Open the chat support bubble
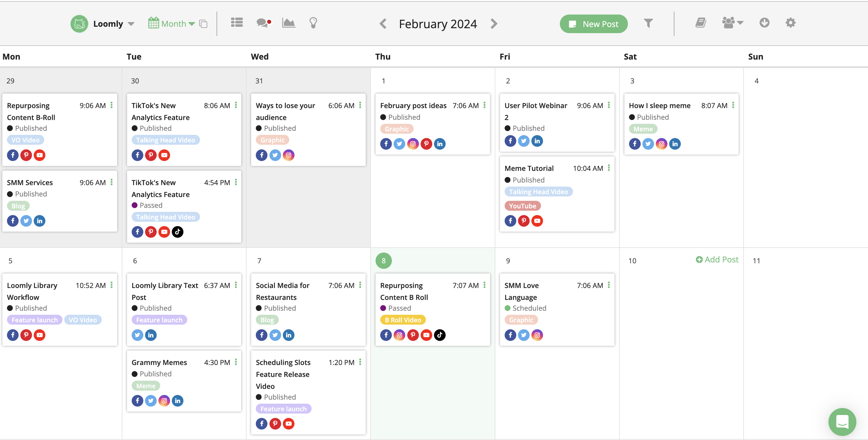The image size is (868, 440). coord(842,421)
